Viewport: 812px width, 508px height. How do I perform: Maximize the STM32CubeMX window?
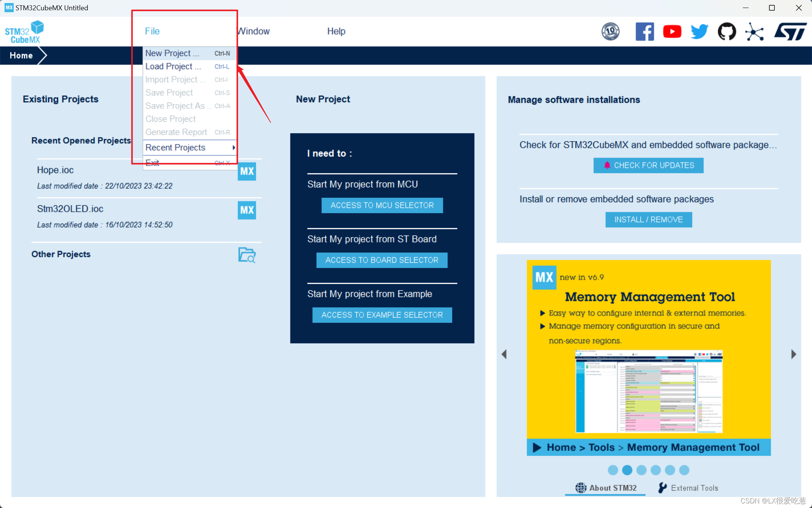coord(772,8)
